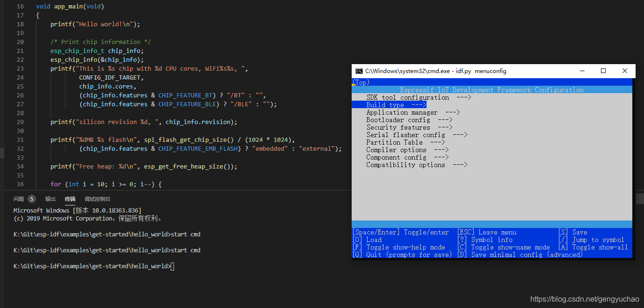Viewport: 644px width, 308px height.
Task: Click the terminal prompt cursor line
Action: click(94, 266)
